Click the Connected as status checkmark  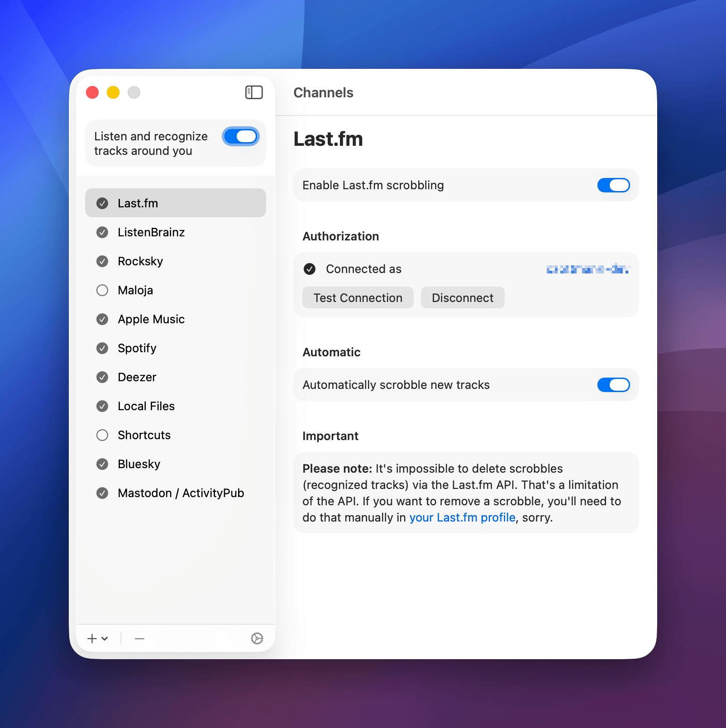pyautogui.click(x=310, y=269)
